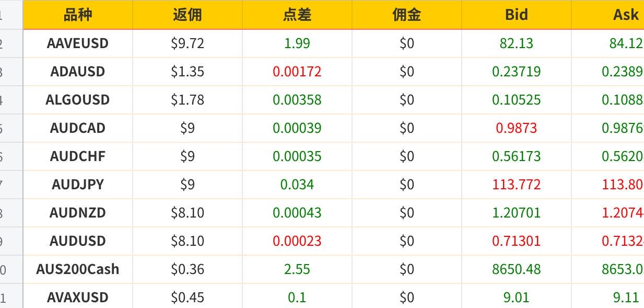Click the $0.45 rebate for AVAXUSD

click(x=188, y=298)
